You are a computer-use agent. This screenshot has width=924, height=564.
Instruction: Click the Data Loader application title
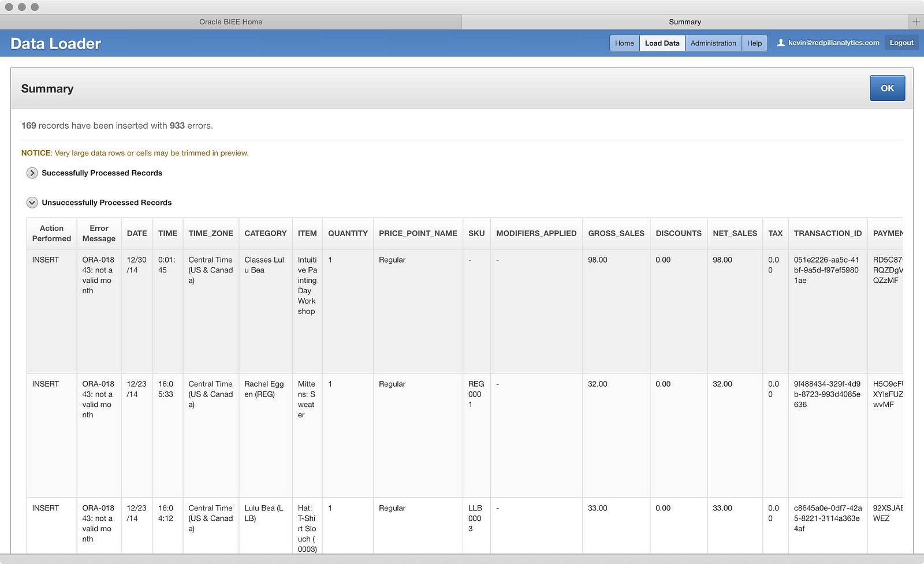coord(55,44)
